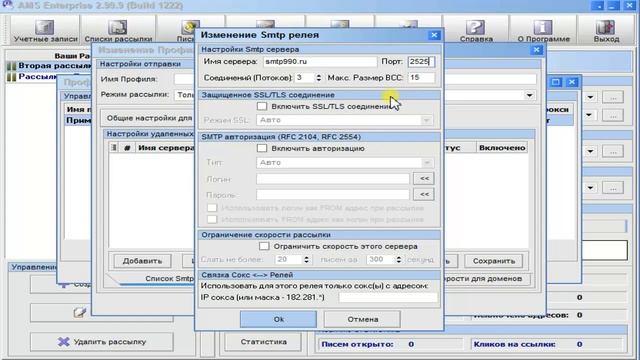Viewport: 640px width, 360px height.
Task: Open Справка help toolbar icon
Action: (x=476, y=31)
